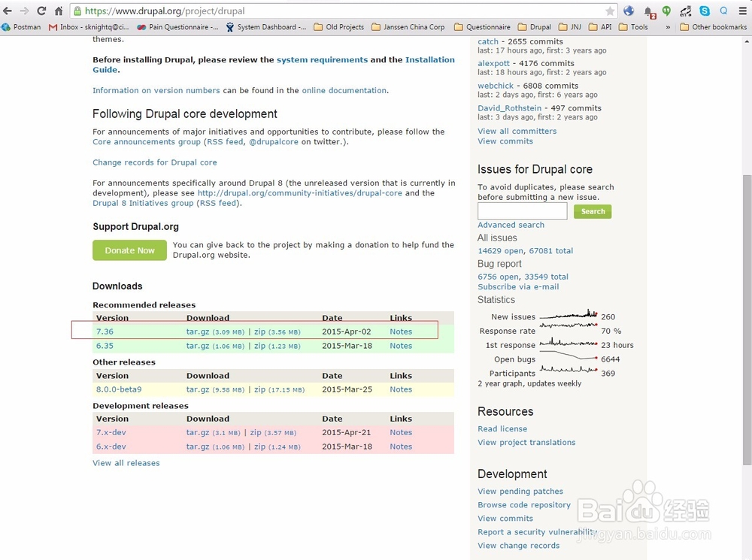The height and width of the screenshot is (560, 752).
Task: Open the @drupalcore twitter link
Action: click(274, 142)
